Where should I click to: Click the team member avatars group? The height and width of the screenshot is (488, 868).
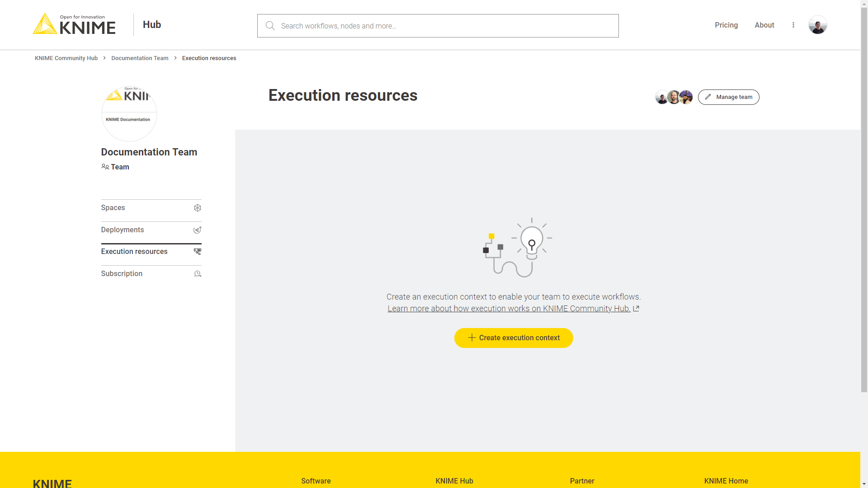tap(674, 97)
